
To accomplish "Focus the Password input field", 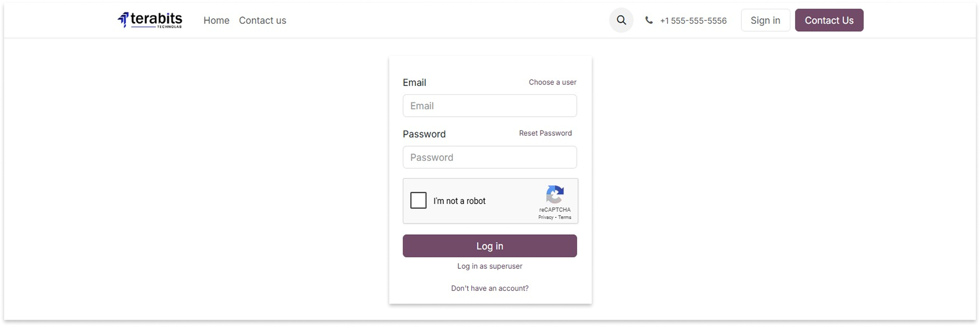I will [x=489, y=157].
